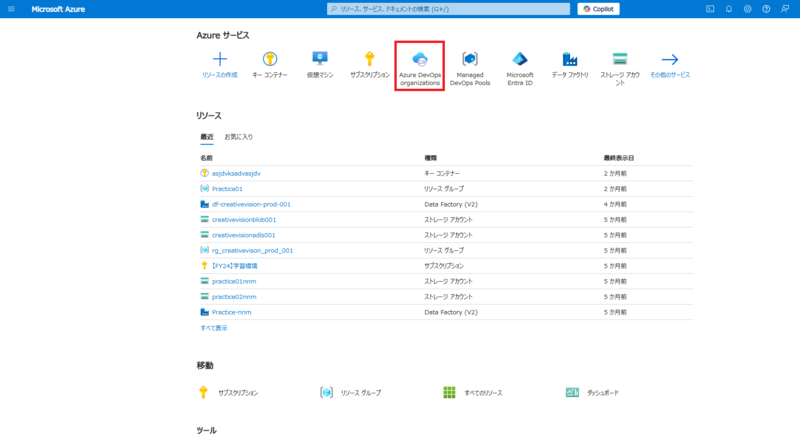This screenshot has height=440, width=800.
Task: Click key vault icon beside asjdvksadvasjdv
Action: [x=205, y=173]
